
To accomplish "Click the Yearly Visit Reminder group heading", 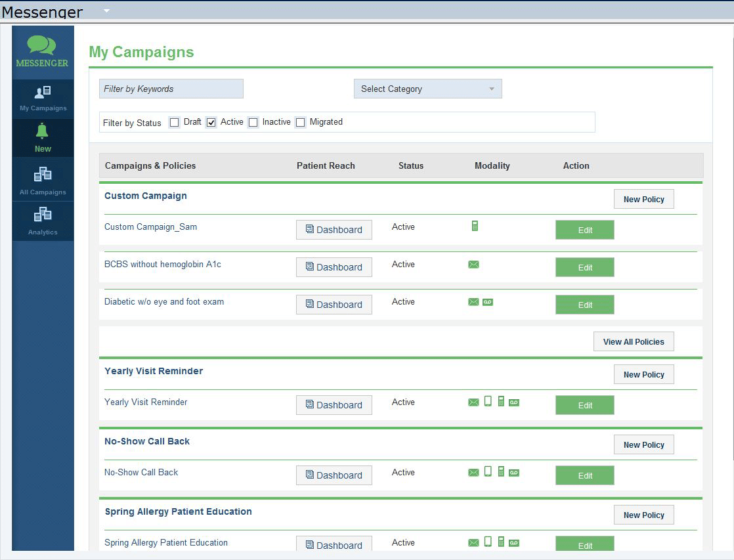I will (154, 371).
